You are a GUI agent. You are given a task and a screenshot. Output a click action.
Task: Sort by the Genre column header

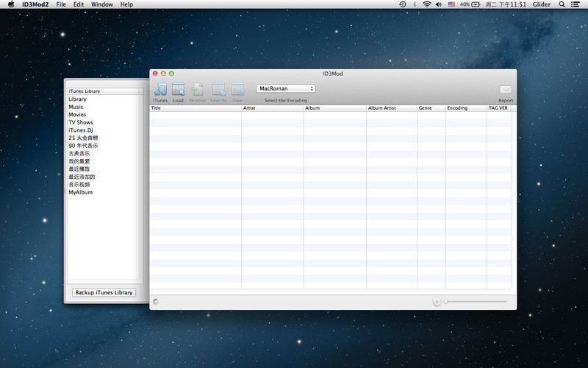431,108
